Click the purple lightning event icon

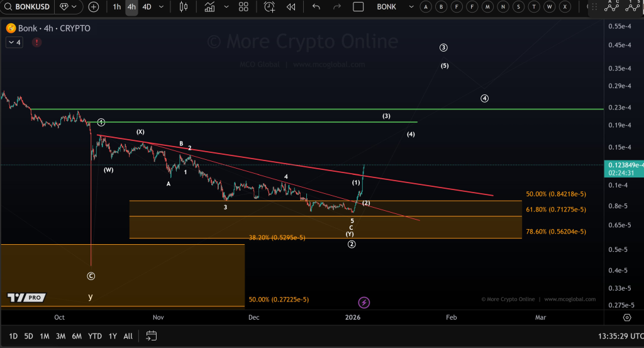364,303
